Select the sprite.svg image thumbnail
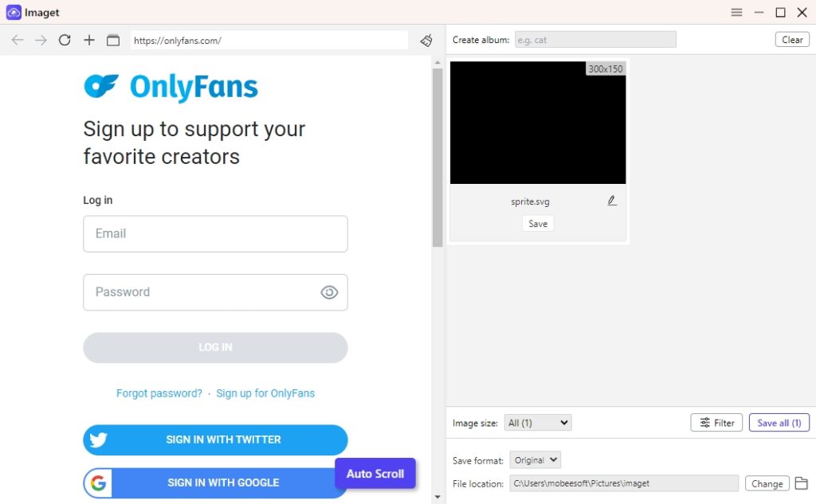This screenshot has height=504, width=816. [538, 123]
